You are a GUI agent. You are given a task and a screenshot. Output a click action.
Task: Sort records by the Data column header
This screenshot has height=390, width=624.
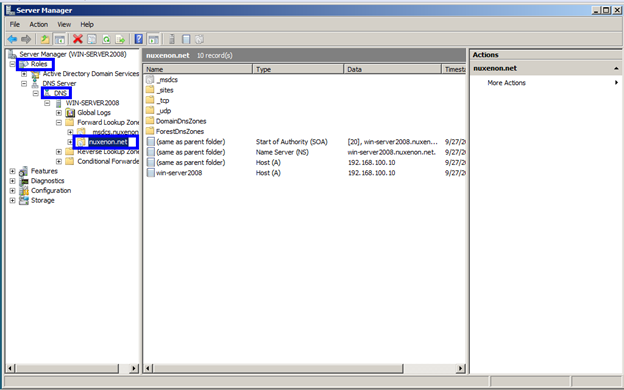tap(393, 69)
